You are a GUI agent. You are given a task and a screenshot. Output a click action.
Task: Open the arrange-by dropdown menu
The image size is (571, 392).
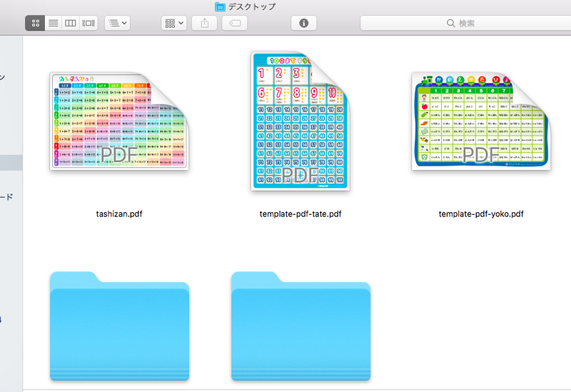(118, 23)
